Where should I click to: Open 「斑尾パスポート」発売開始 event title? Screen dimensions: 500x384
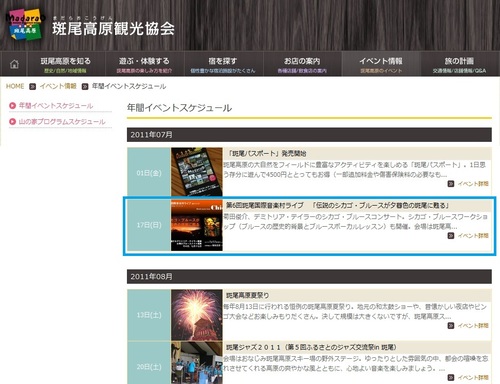point(267,154)
